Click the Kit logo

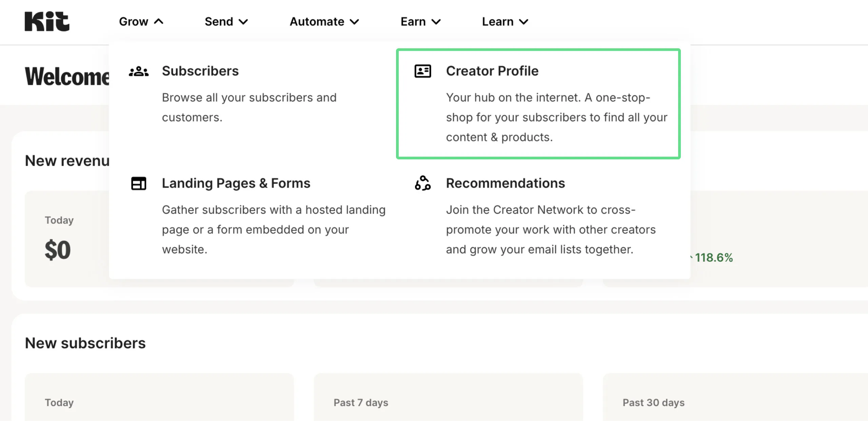pos(47,21)
